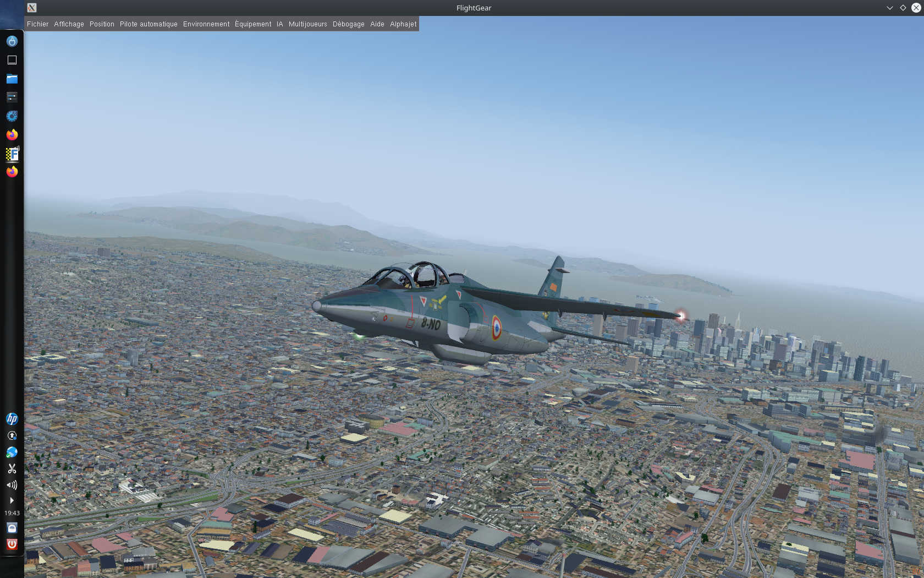Open the Débogage menu

348,24
